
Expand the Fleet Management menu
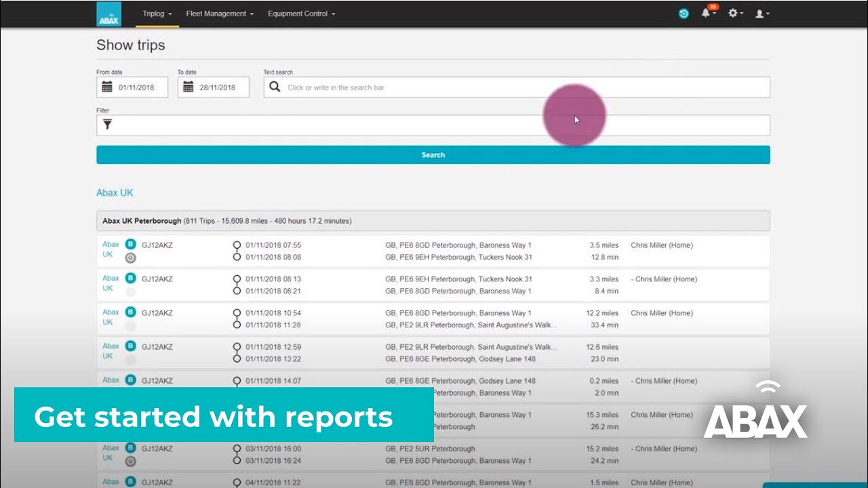pos(220,14)
